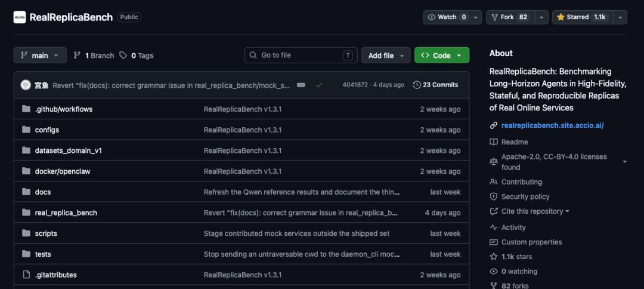Open the real_replica_bench folder
The height and width of the screenshot is (289, 644).
[66, 213]
